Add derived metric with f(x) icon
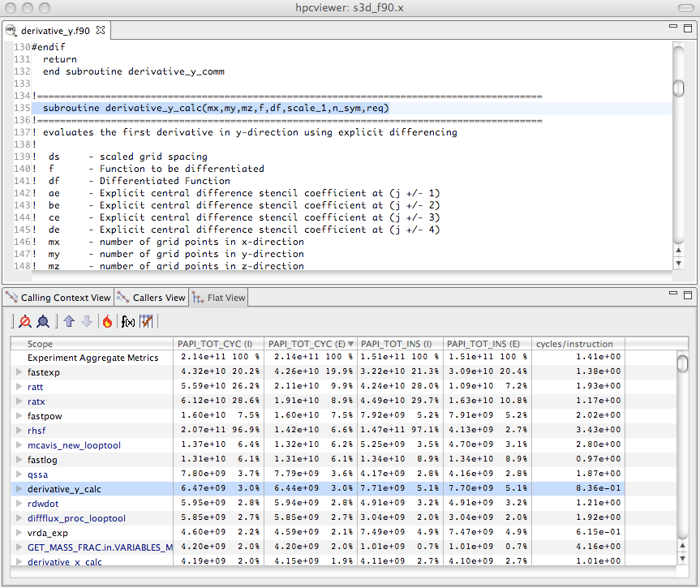 [x=127, y=322]
